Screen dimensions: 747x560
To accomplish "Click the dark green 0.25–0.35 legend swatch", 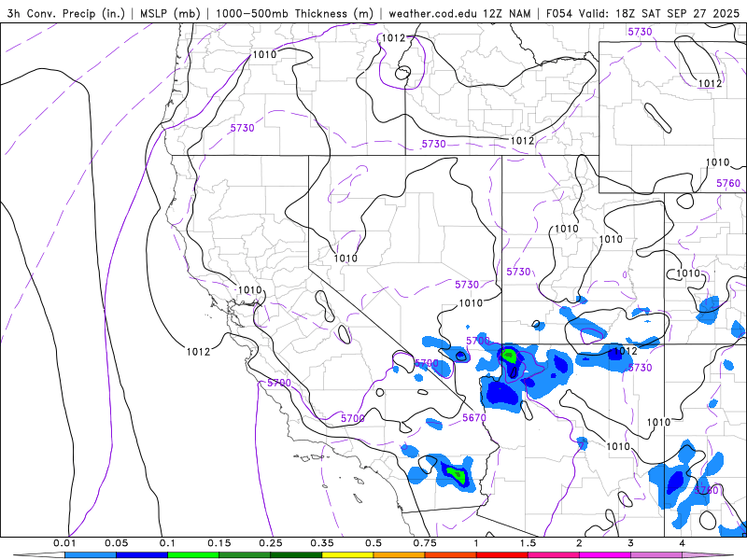I will pos(296,554).
